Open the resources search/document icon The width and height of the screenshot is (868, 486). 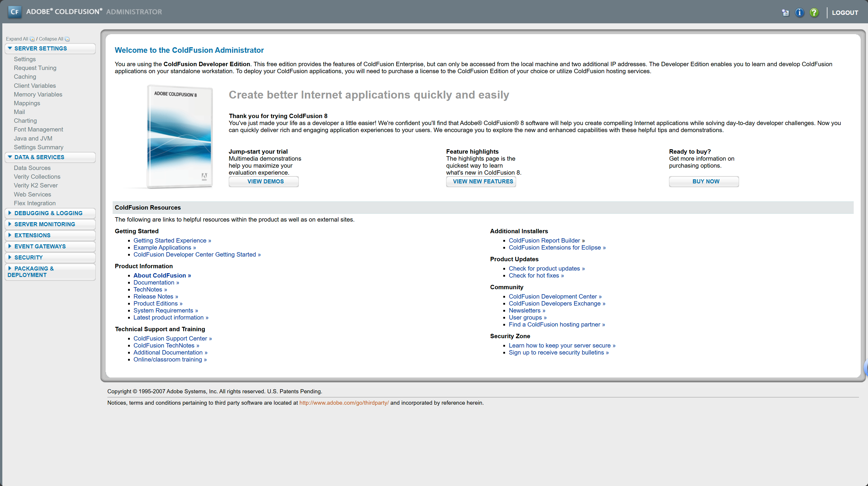pyautogui.click(x=785, y=13)
